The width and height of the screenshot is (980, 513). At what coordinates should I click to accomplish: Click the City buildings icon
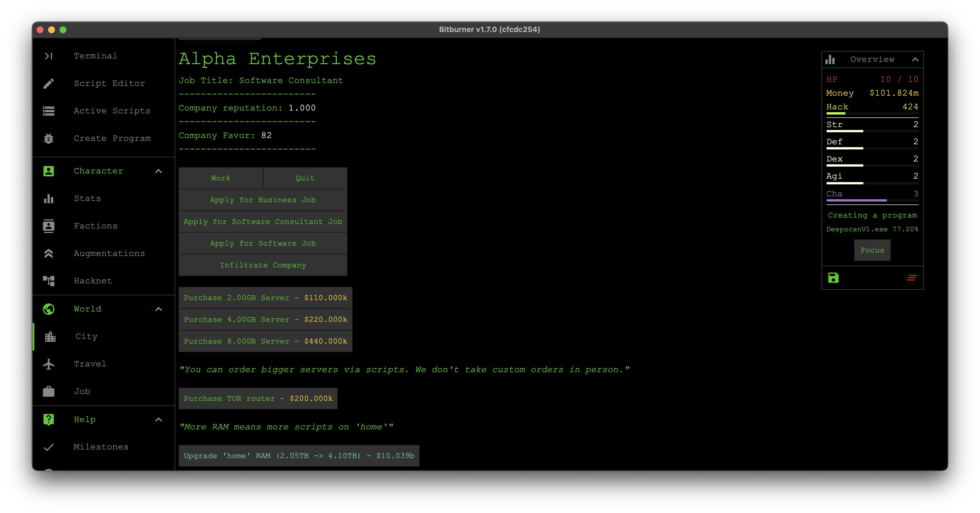pos(50,336)
